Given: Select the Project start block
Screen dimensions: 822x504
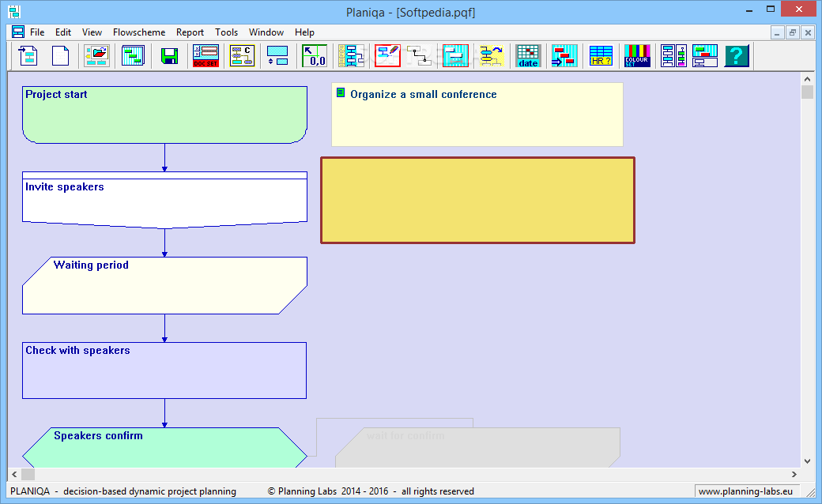Looking at the screenshot, I should (164, 115).
